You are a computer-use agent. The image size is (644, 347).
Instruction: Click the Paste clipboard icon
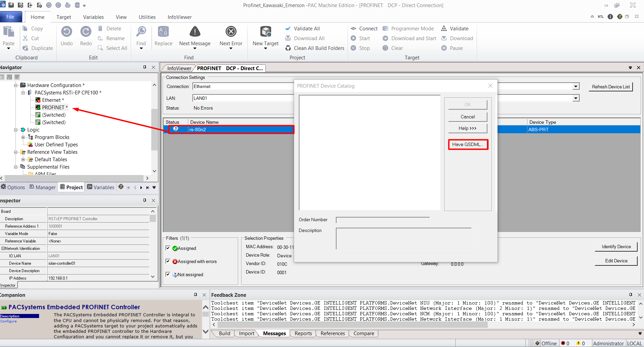[x=8, y=32]
